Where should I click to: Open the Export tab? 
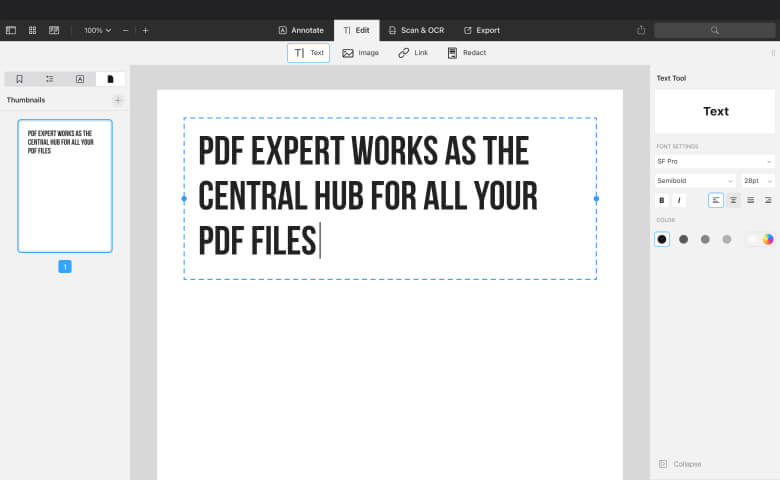482,30
